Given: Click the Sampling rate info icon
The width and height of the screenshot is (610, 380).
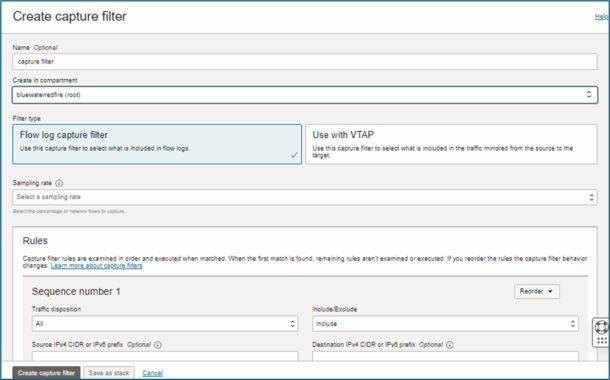Looking at the screenshot, I should pyautogui.click(x=59, y=183).
